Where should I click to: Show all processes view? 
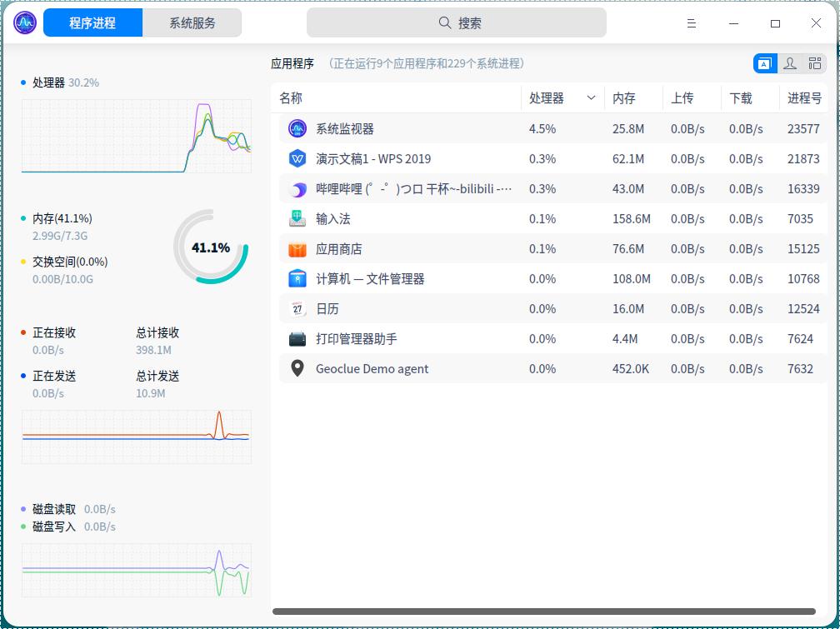pyautogui.click(x=814, y=63)
